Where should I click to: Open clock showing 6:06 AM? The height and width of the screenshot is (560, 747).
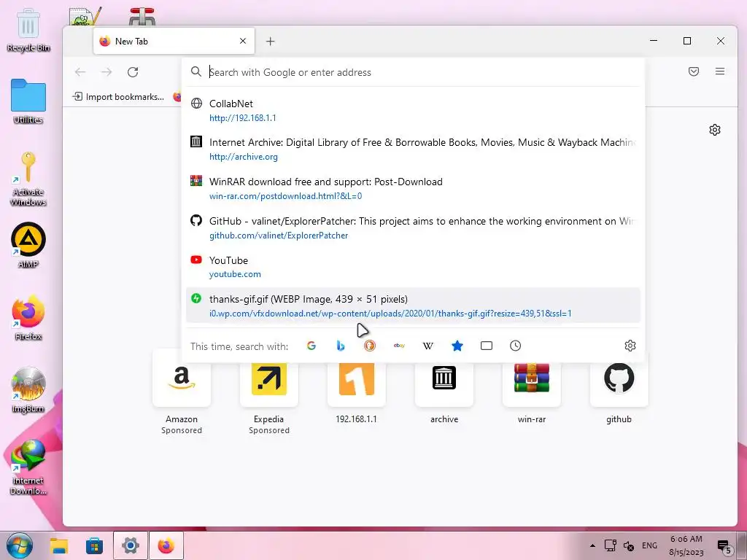pos(686,545)
